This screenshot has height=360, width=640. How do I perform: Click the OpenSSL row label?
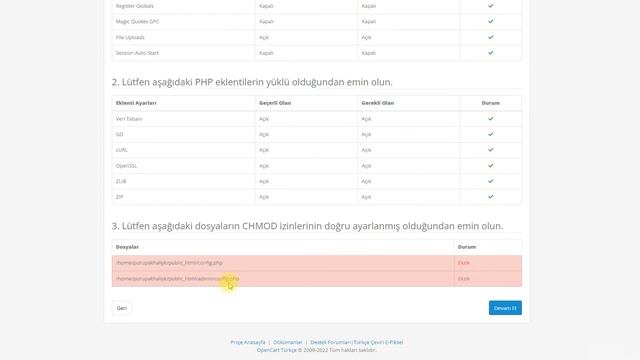[x=126, y=166]
